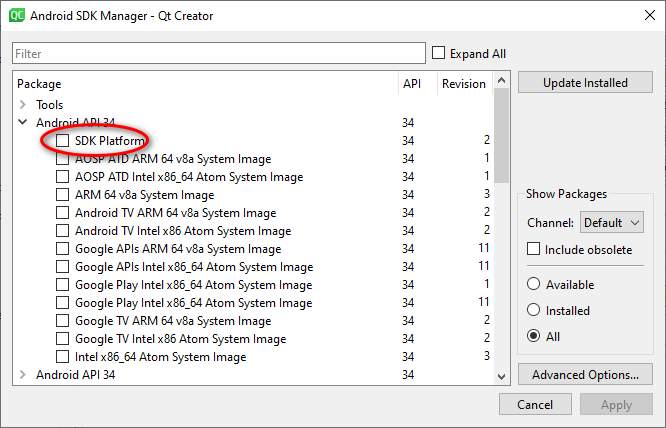Select the SDK Platform row label

(110, 141)
